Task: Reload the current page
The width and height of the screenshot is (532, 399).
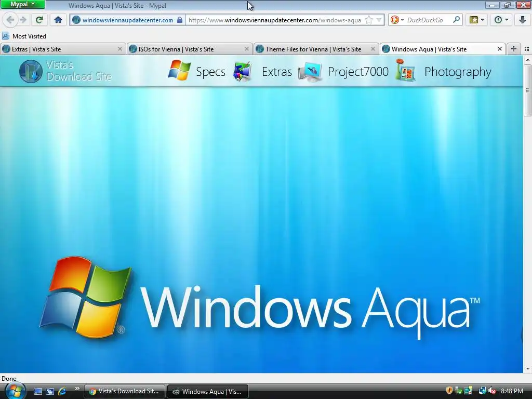Action: click(39, 20)
